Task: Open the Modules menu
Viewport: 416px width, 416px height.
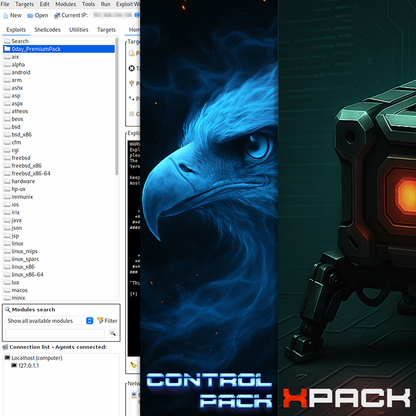Action: (65, 4)
